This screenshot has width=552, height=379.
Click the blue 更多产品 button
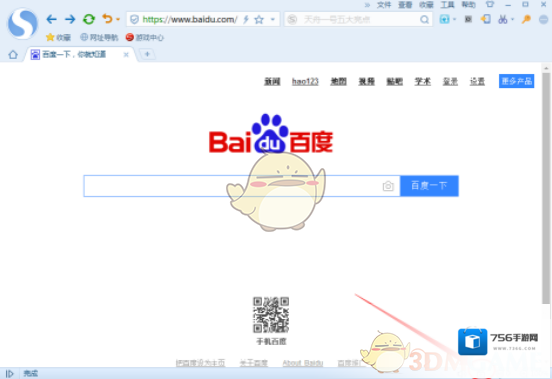[516, 81]
